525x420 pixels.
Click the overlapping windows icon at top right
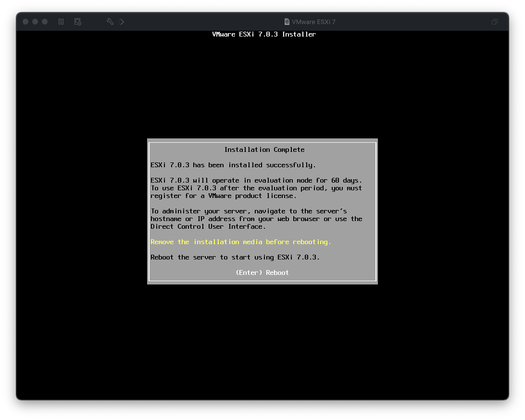494,22
